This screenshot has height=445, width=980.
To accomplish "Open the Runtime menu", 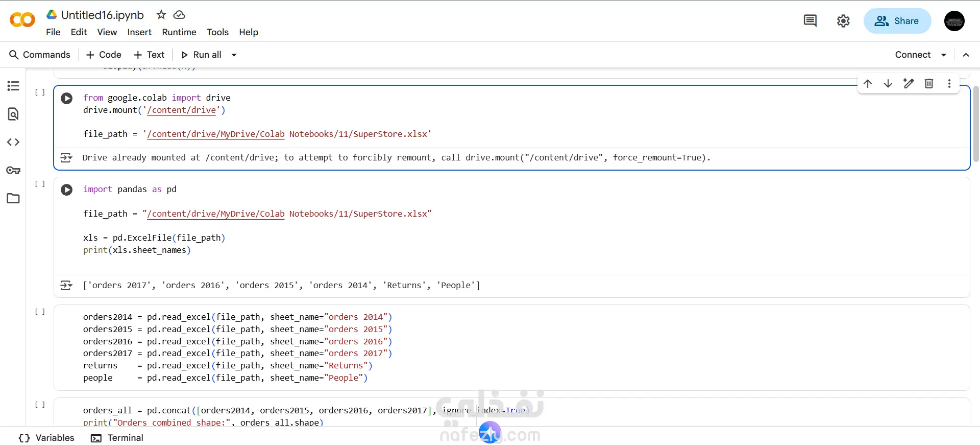I will point(179,32).
